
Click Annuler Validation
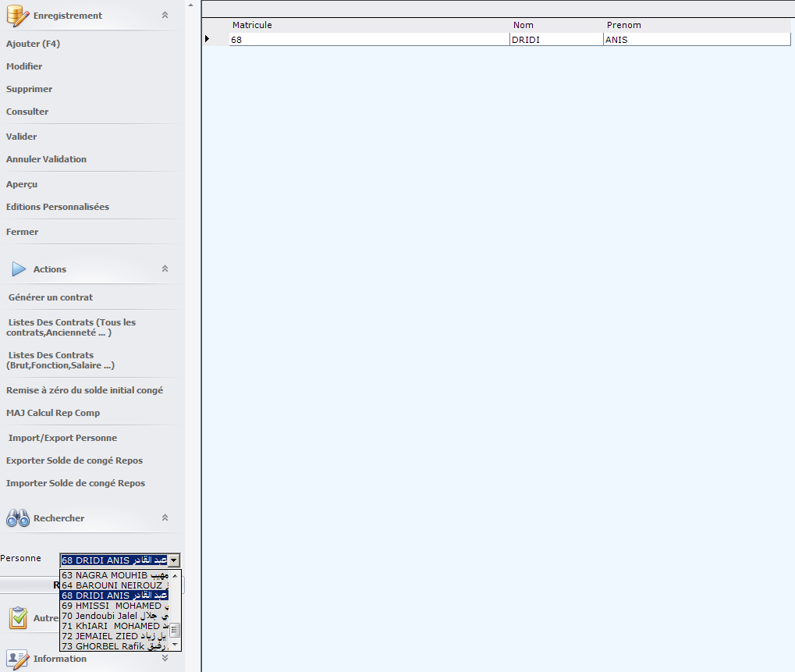tap(46, 159)
